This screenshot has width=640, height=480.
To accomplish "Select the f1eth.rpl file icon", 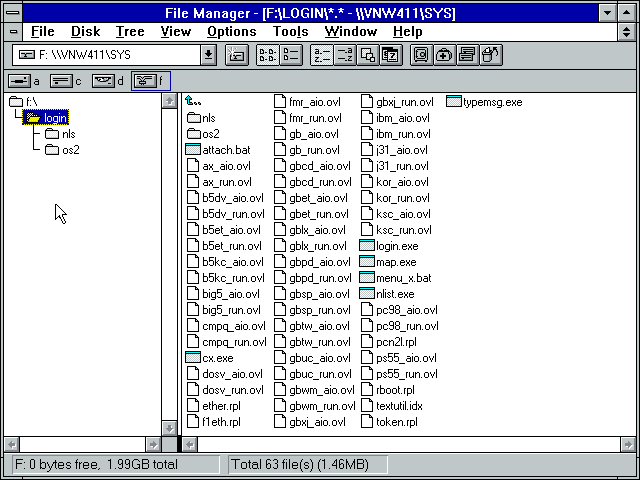I will 193,421.
